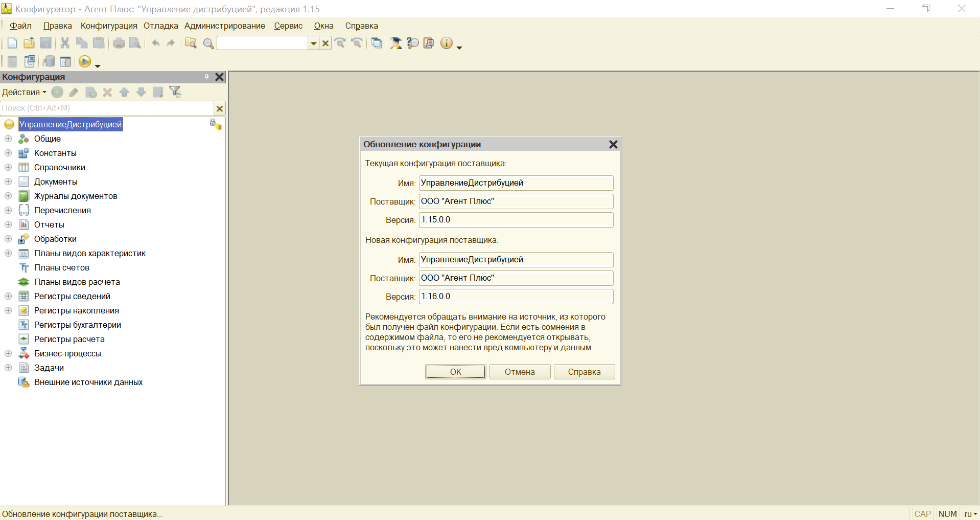Open the windows list icon

(x=377, y=43)
